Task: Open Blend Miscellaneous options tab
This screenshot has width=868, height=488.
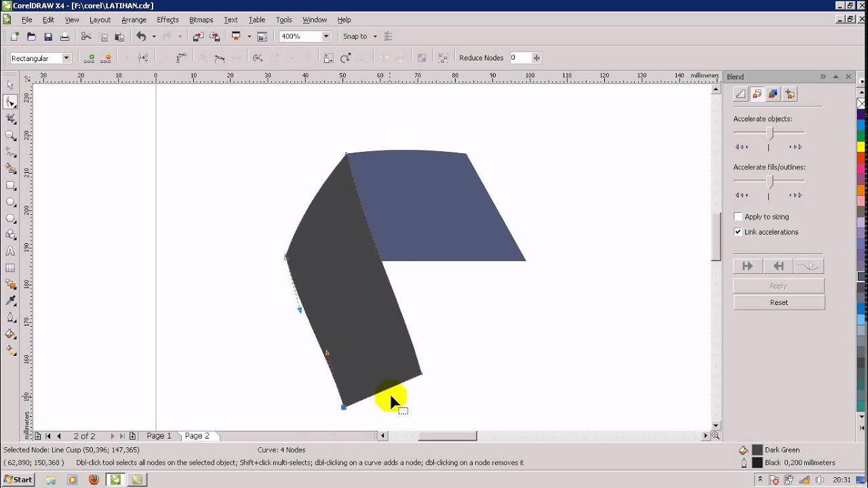Action: 789,94
